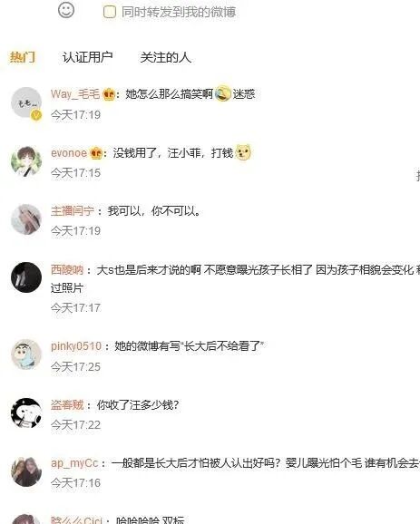Click Way_毛毛 profile avatar
This screenshot has width=420, height=524.
tap(26, 102)
